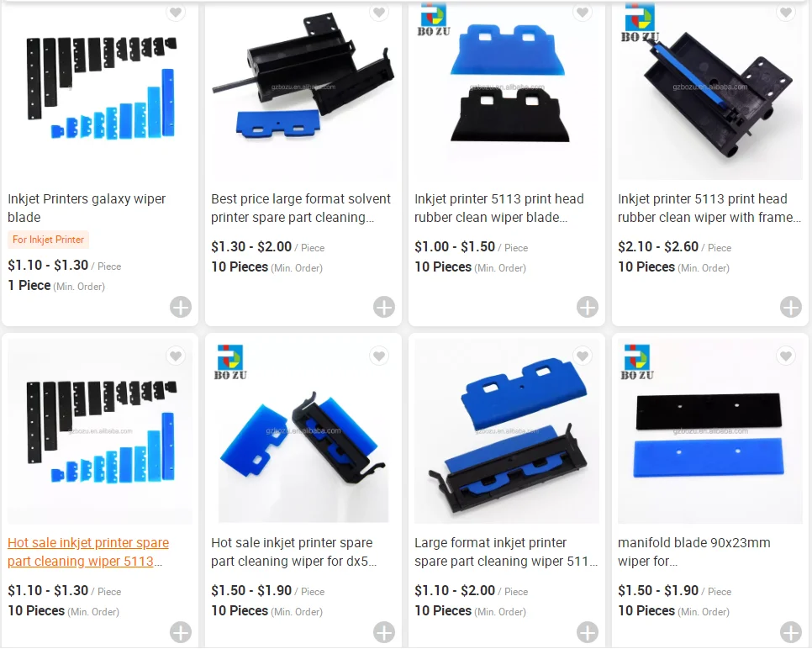Favorite the Inkjet Printers galaxy wiper blade

176,12
